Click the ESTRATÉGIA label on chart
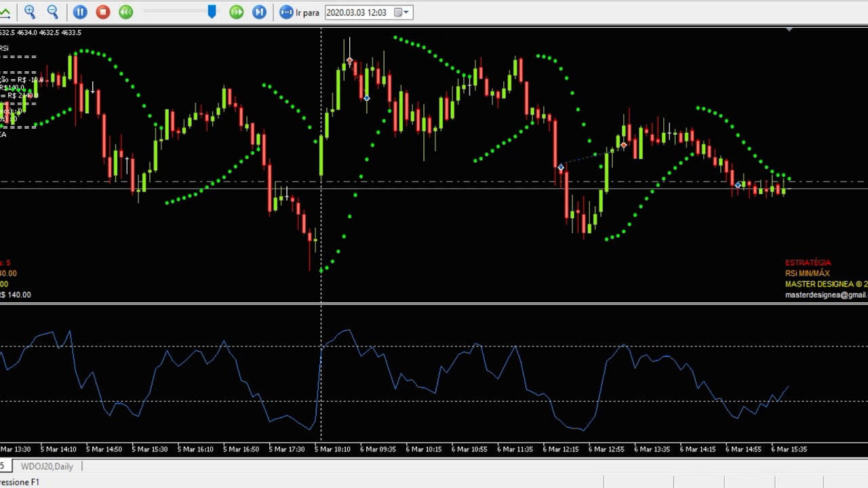868x488 pixels. (x=808, y=262)
